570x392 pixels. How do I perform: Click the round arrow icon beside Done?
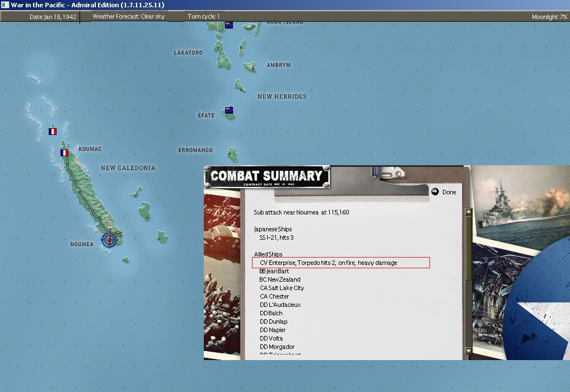coord(434,192)
